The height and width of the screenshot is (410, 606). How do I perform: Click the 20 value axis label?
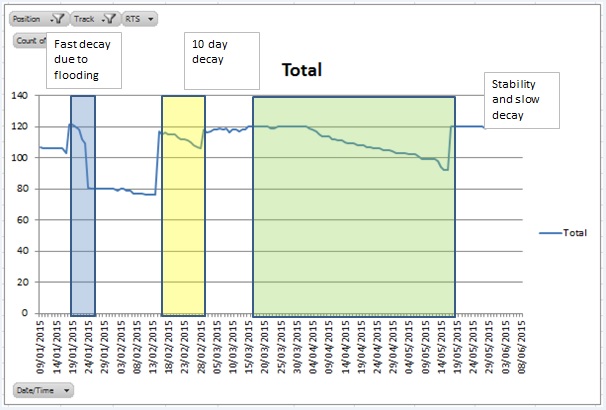22,282
